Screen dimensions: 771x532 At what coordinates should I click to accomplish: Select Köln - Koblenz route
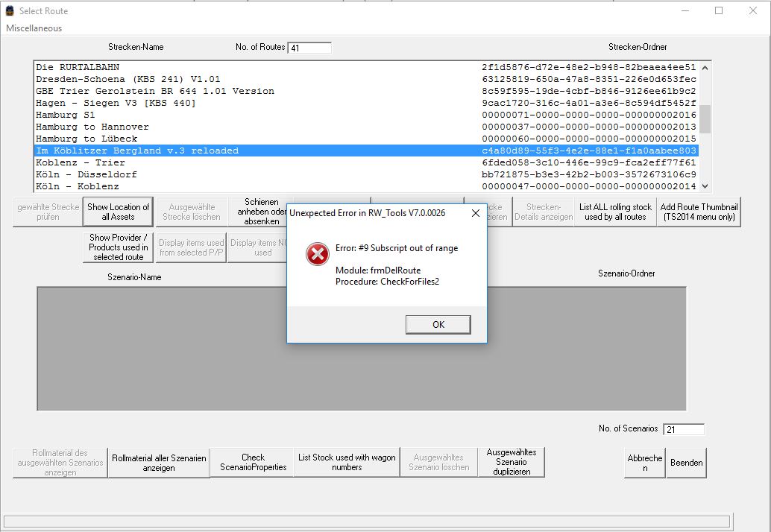(366, 186)
